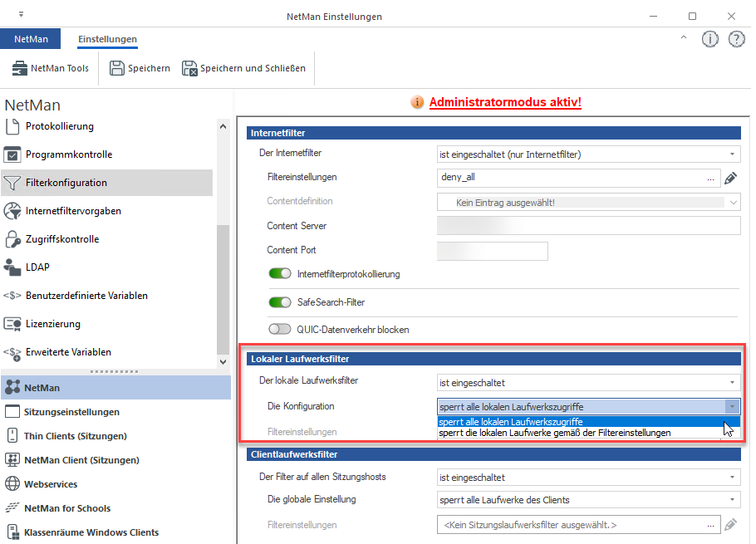Disable the Internetfilterprotokollierung toggle
The image size is (756, 544).
click(x=280, y=274)
